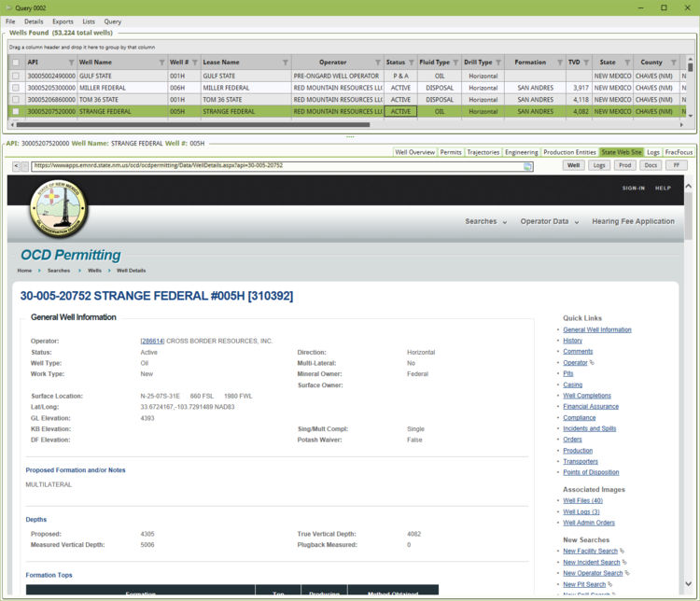
Task: Click the panel splitter grip between grid and details
Action: pos(350,136)
